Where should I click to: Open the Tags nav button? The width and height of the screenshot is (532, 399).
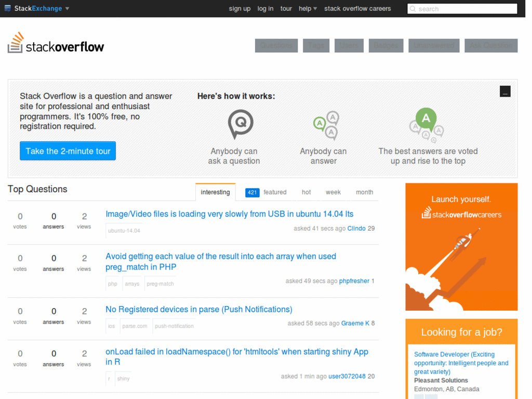click(x=316, y=46)
